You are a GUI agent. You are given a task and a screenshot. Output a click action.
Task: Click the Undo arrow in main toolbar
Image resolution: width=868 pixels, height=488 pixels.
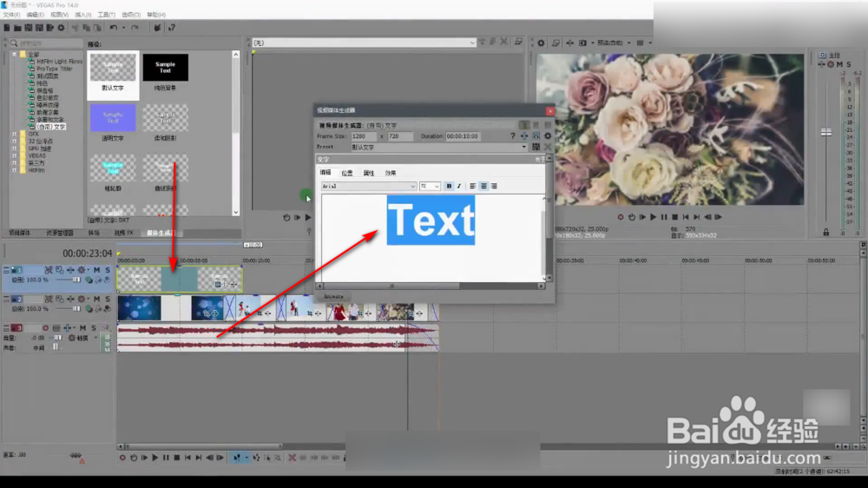coord(114,28)
